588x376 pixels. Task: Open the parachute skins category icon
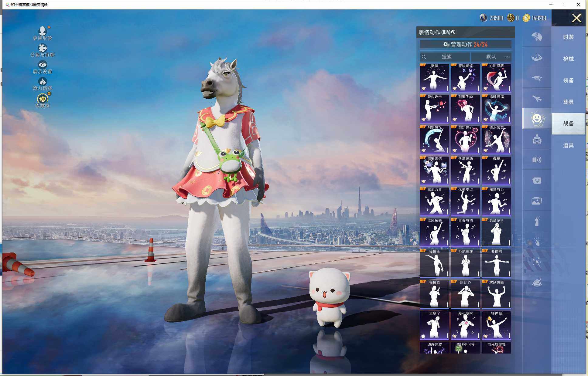537,37
